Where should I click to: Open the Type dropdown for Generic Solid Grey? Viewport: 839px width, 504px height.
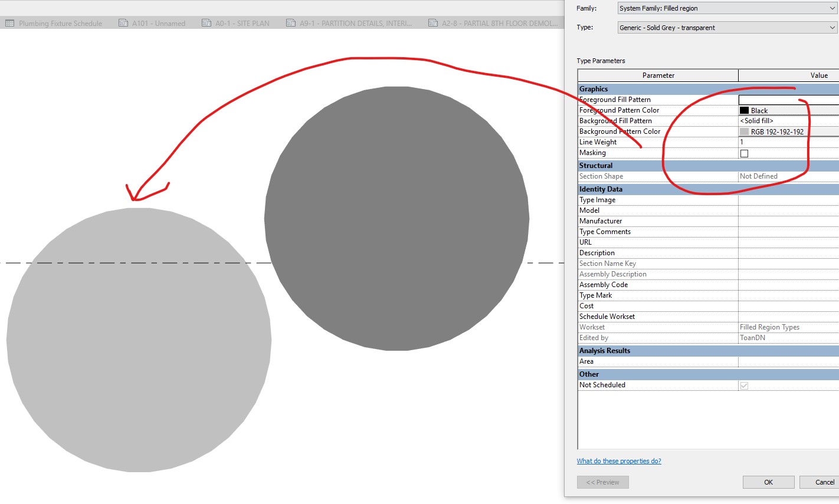(831, 27)
